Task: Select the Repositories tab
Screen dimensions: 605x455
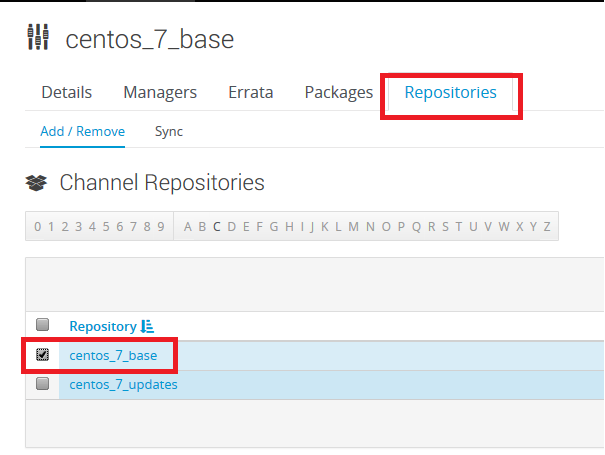Action: [451, 92]
